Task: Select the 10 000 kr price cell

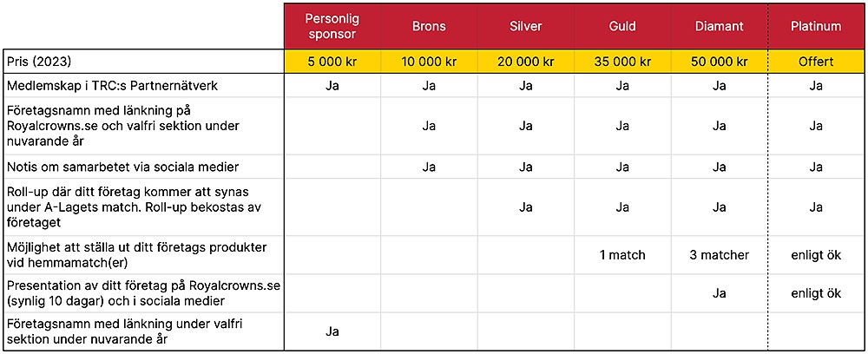Action: point(429,62)
